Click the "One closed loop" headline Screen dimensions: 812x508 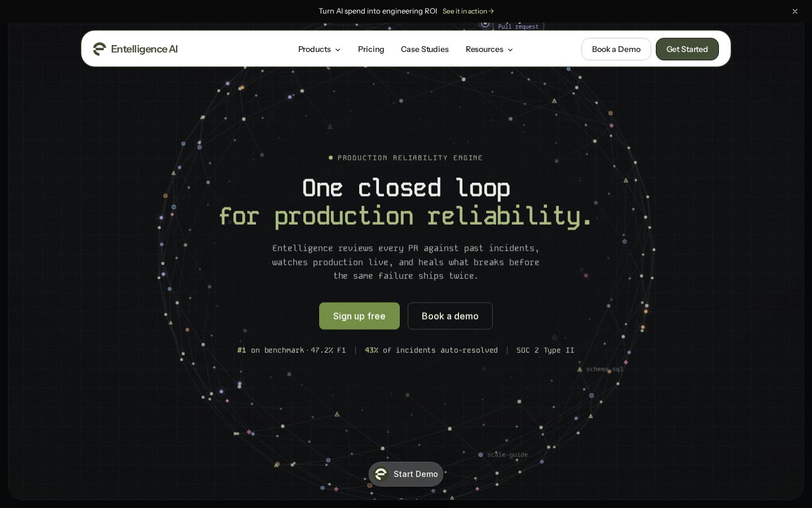coord(406,188)
